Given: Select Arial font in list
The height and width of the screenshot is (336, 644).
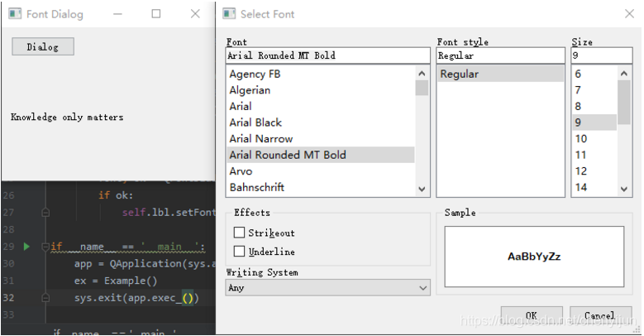Looking at the screenshot, I should pos(322,107).
